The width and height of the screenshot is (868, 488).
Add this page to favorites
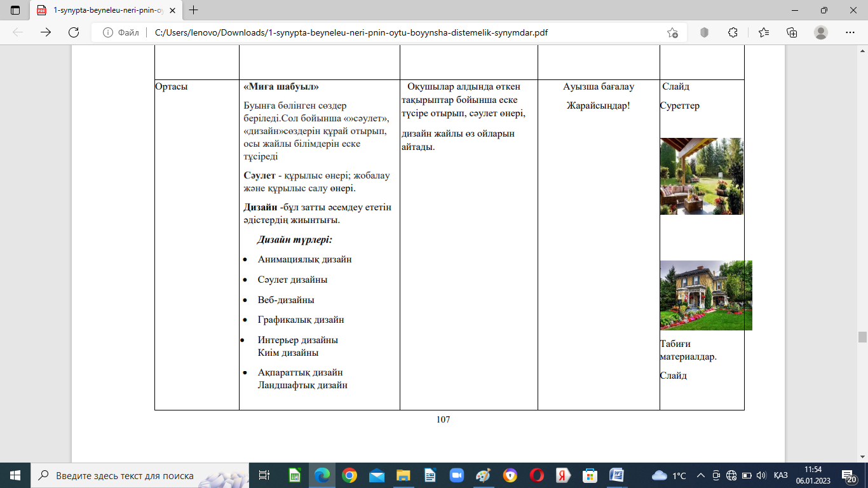click(x=672, y=32)
